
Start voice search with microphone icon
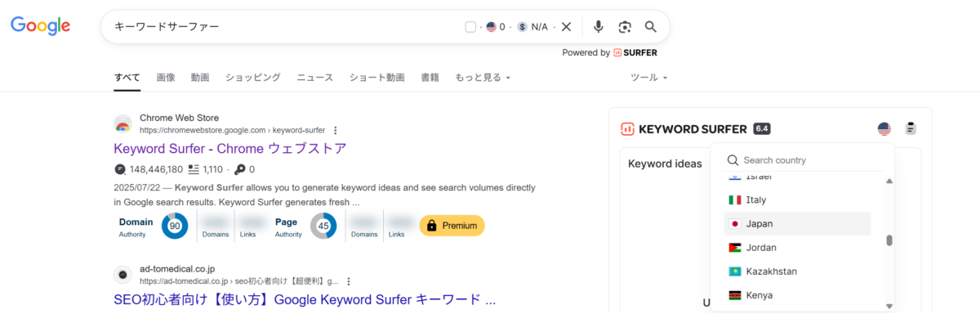point(599,27)
